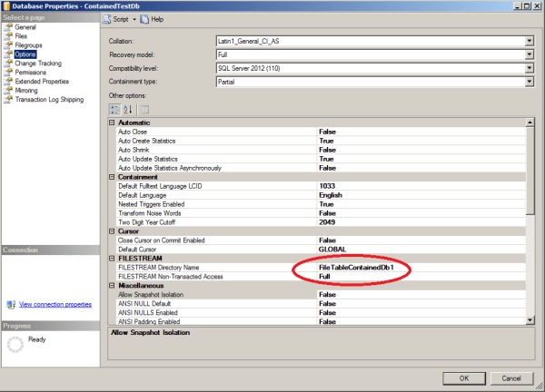The image size is (545, 392).
Task: Select the Extended Properties page
Action: click(x=42, y=82)
